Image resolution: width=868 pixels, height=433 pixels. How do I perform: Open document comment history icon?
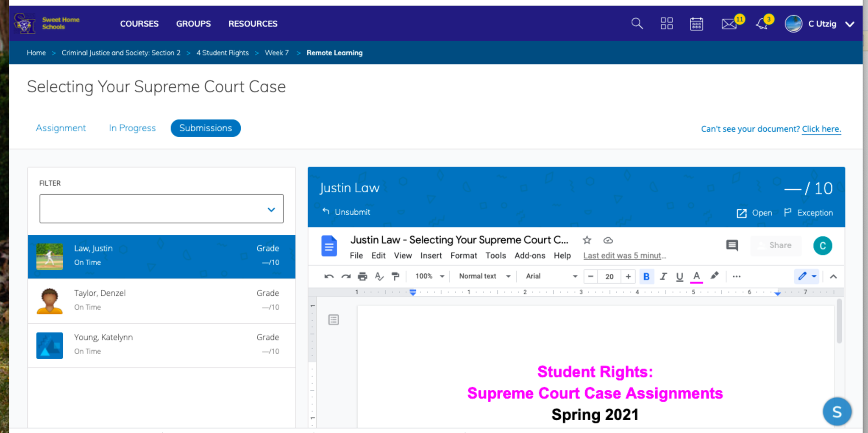(x=732, y=245)
